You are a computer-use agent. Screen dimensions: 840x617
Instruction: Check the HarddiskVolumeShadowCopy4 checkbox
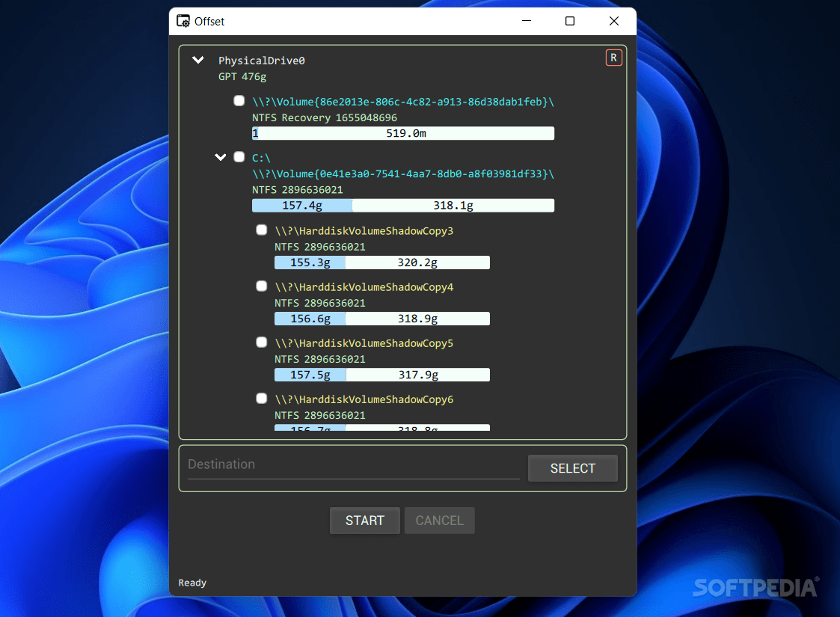point(261,286)
